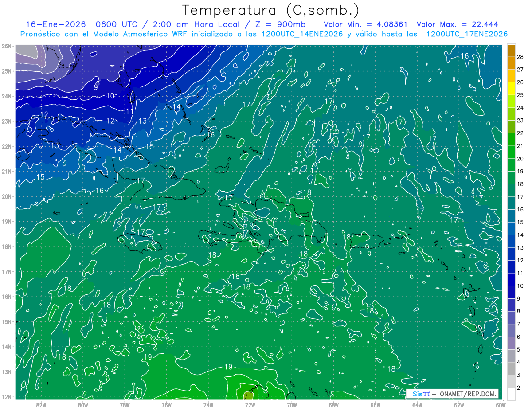The width and height of the screenshot is (532, 411).
Task: Click the "23N" latitude label
Action: click(x=7, y=121)
